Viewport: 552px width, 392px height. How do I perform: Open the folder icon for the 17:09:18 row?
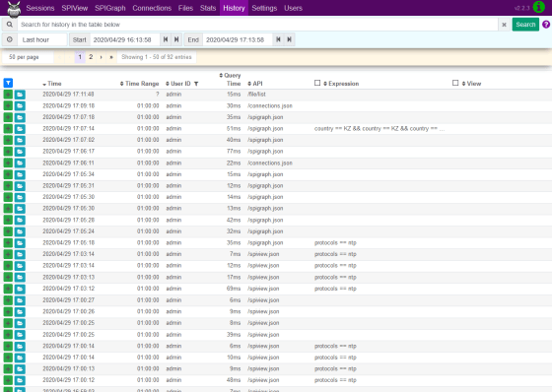pos(20,106)
